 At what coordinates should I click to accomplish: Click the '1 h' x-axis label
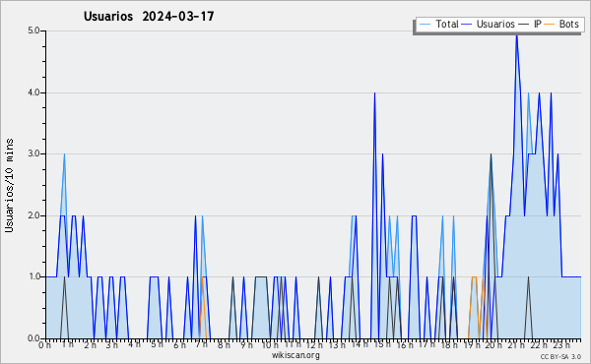click(x=67, y=344)
